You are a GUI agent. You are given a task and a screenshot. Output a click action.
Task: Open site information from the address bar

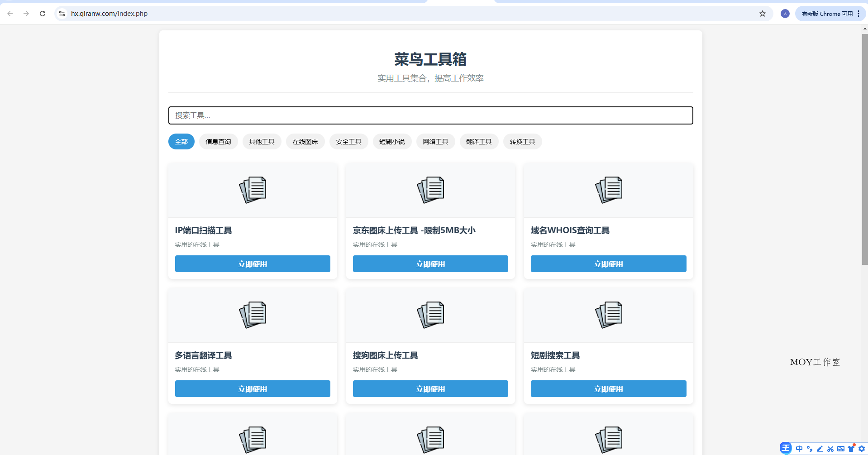(x=62, y=14)
